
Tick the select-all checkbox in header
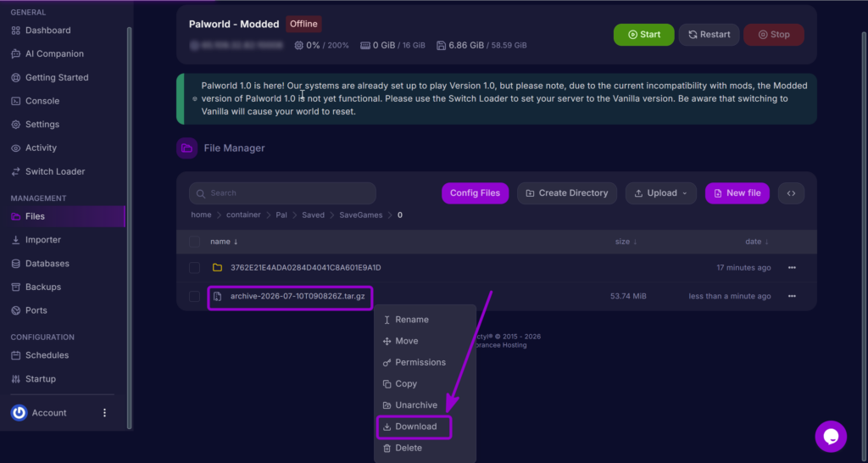[x=194, y=242]
